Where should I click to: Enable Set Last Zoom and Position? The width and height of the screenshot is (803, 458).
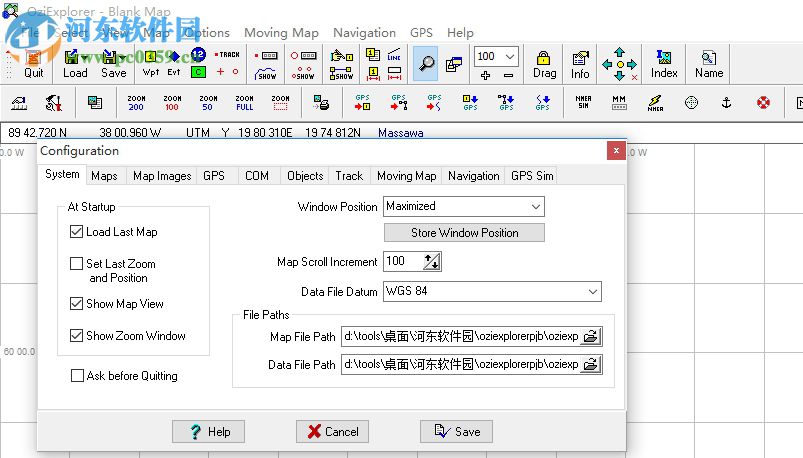pyautogui.click(x=76, y=263)
